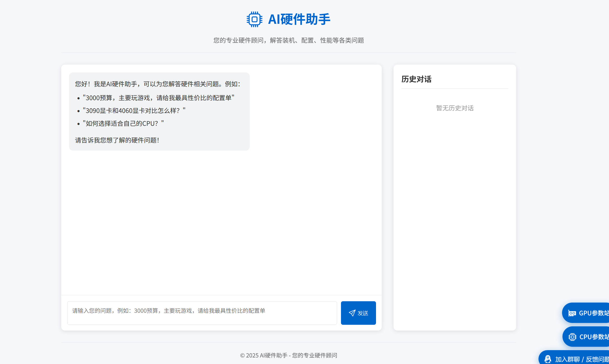Click the 3000预算 gaming build example question
Viewport: 609px width, 364px height.
tap(159, 98)
